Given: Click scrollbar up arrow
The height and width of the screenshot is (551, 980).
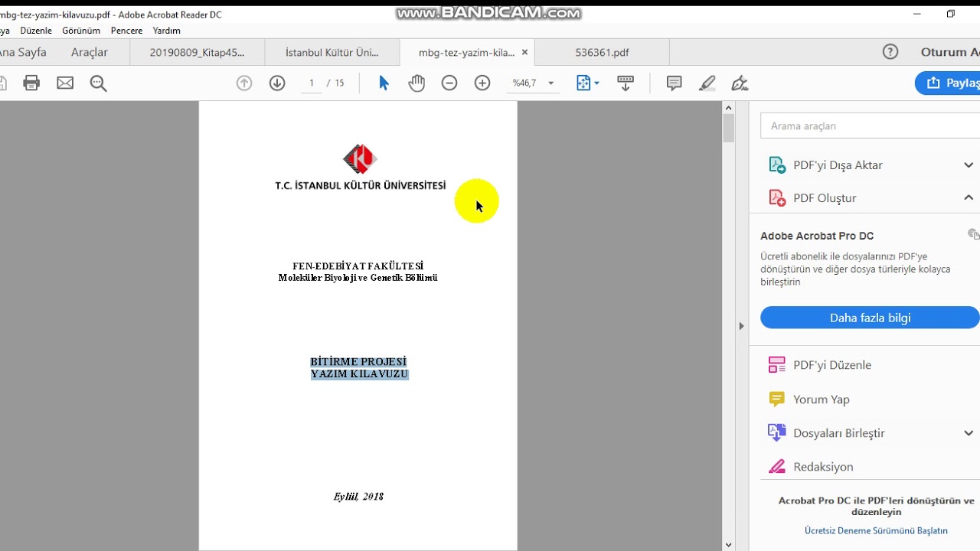Looking at the screenshot, I should [729, 107].
